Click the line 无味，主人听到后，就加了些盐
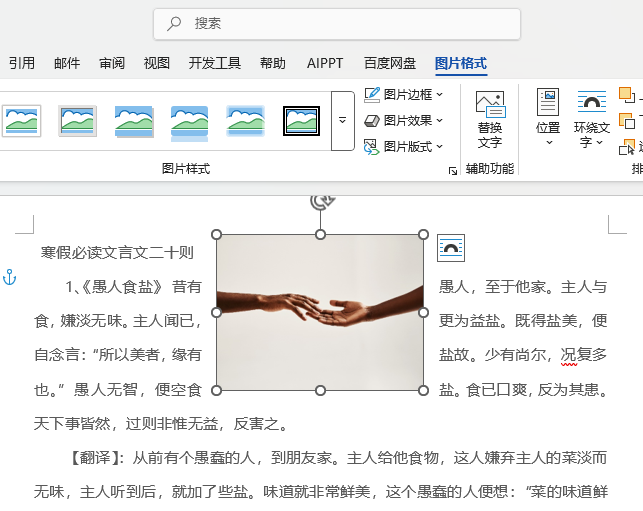 point(141,492)
